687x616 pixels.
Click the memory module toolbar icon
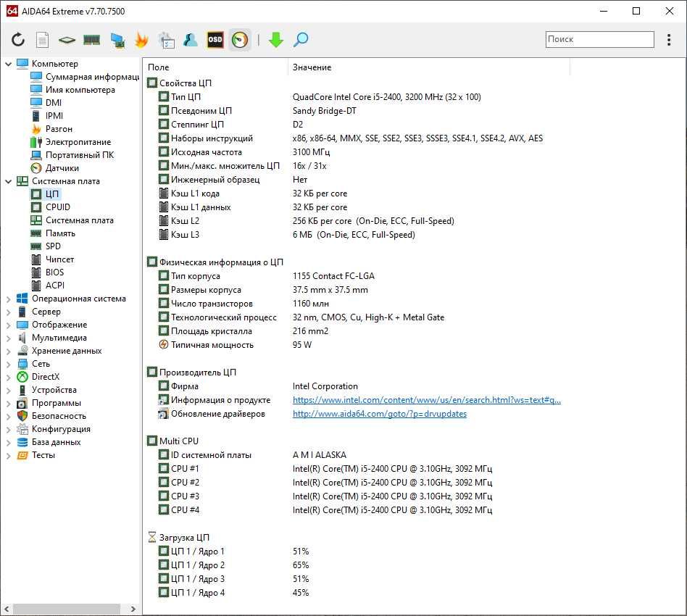(91, 41)
